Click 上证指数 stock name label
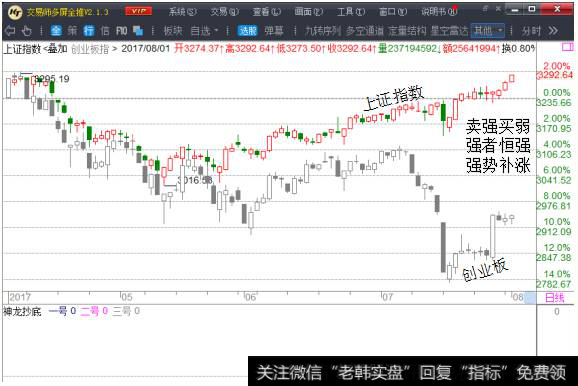This screenshot has height=386, width=578. tap(22, 49)
